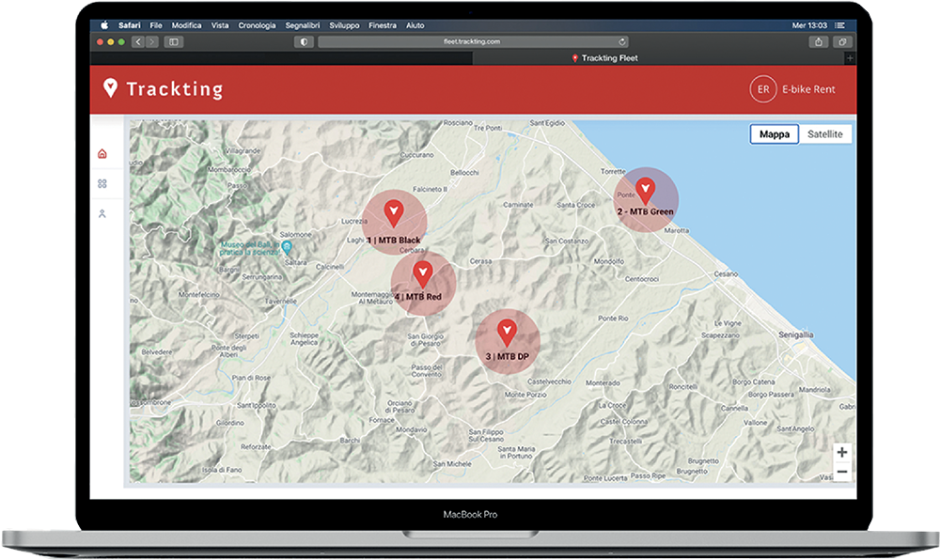Click the Marotta map label
The image size is (940, 560).
coord(677,230)
